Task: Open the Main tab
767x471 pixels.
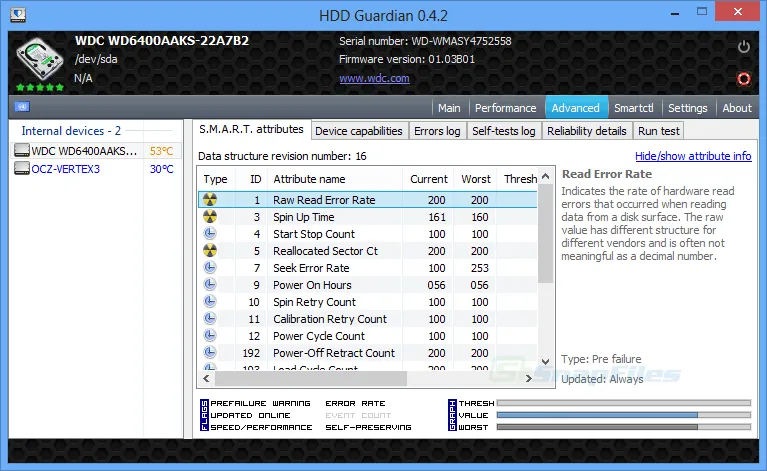Action: 449,108
